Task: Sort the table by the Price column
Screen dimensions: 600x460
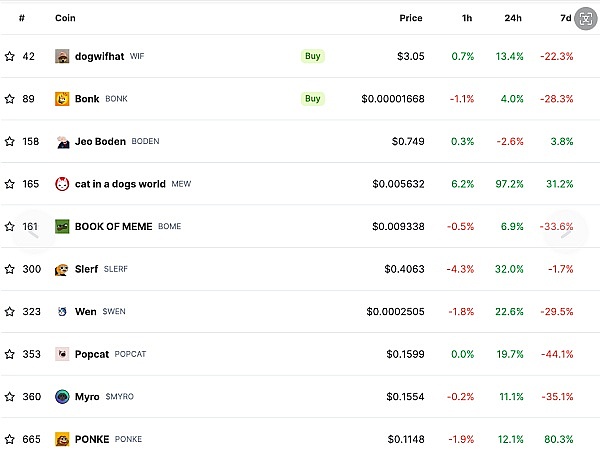Action: (x=411, y=18)
